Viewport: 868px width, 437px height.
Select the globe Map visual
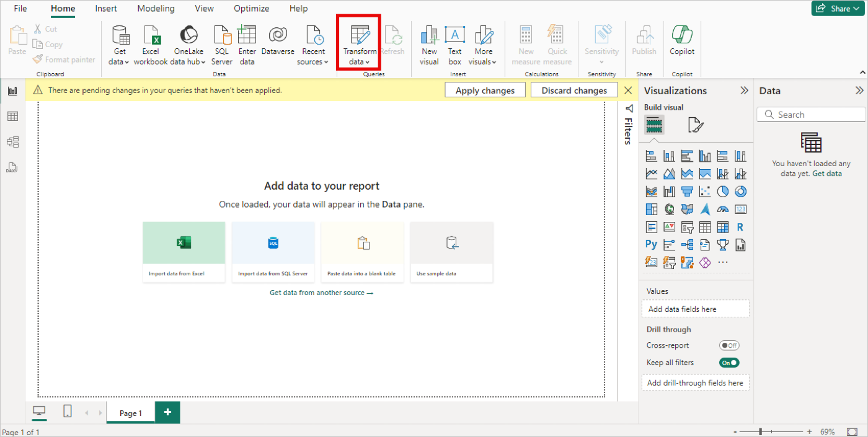(669, 209)
